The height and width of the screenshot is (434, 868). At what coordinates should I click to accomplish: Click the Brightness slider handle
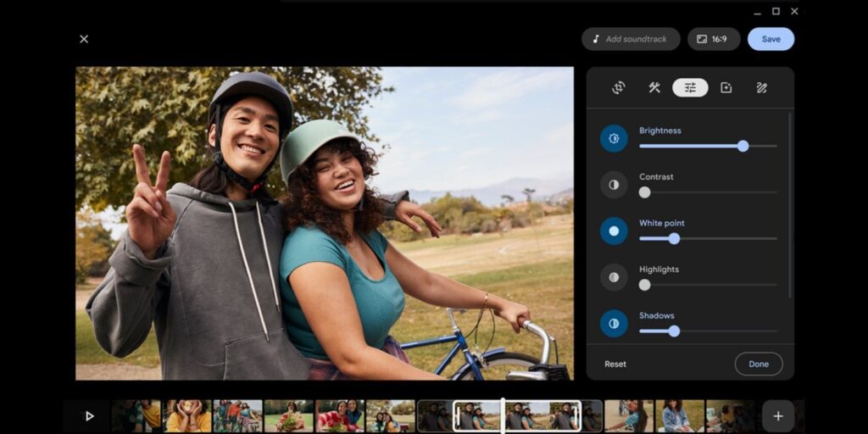(743, 146)
